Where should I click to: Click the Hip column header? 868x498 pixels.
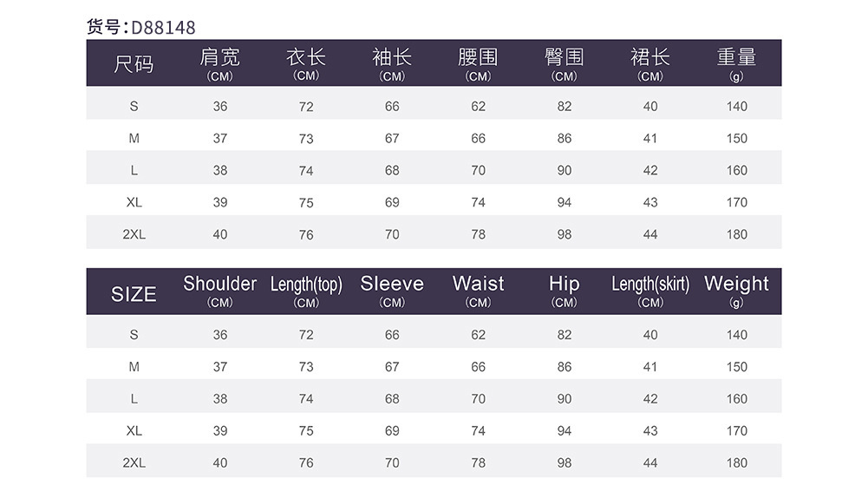[565, 290]
